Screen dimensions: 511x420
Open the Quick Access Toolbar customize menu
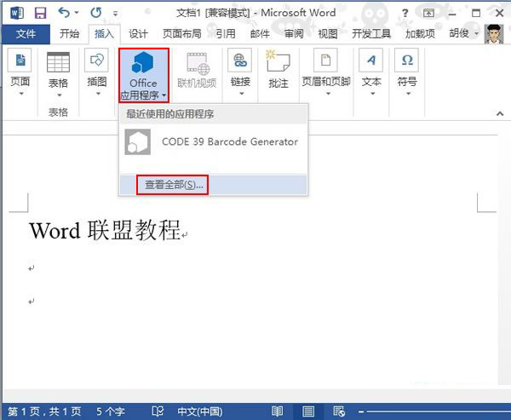(x=115, y=14)
